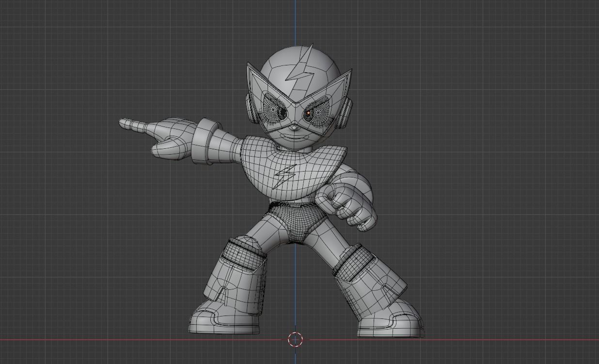Click the orange origin dot in the eye
Screen dimensions: 599x364
coord(308,114)
